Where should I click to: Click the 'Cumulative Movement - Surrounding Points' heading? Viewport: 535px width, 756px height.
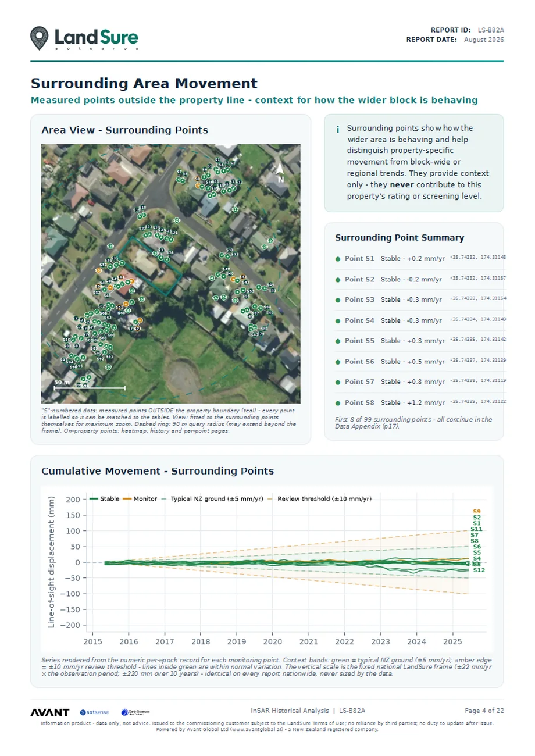[x=158, y=471]
